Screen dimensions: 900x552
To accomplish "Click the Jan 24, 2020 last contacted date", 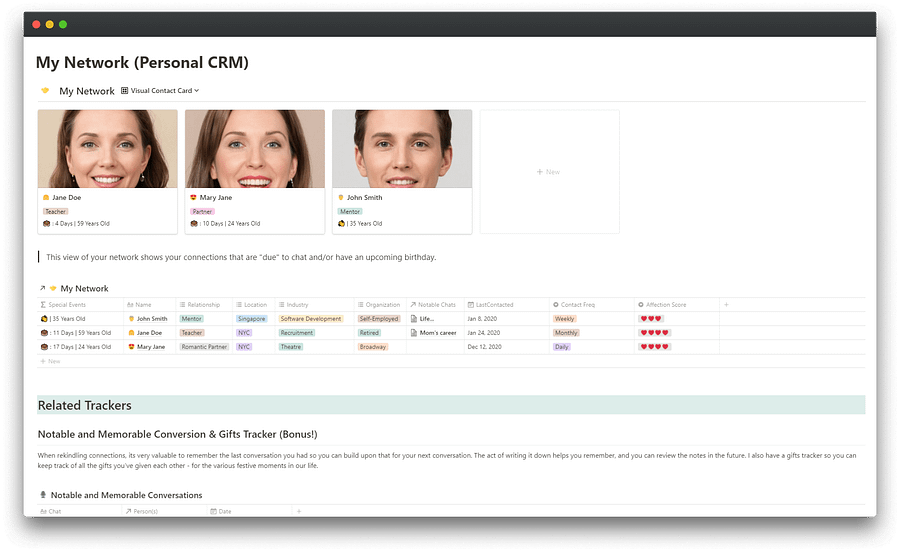I will click(484, 332).
